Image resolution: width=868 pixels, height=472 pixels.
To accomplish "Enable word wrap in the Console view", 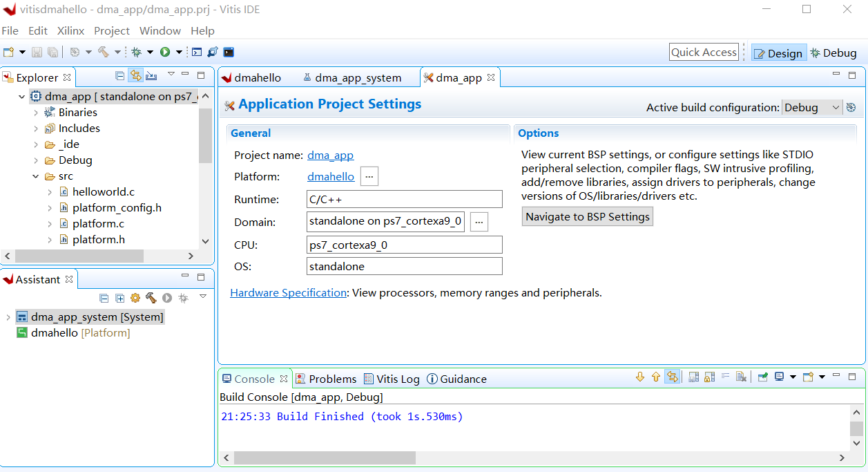I will (x=726, y=377).
